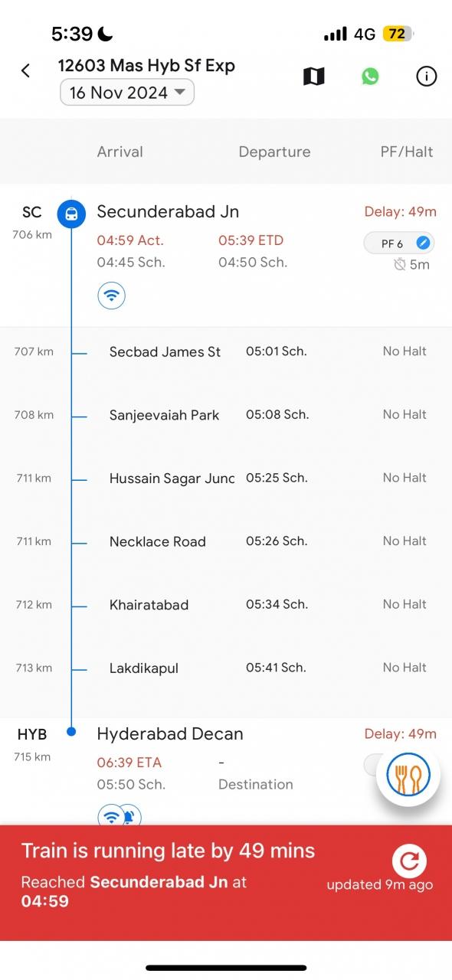Tap the Secbad James St row
The image size is (452, 980).
[226, 351]
